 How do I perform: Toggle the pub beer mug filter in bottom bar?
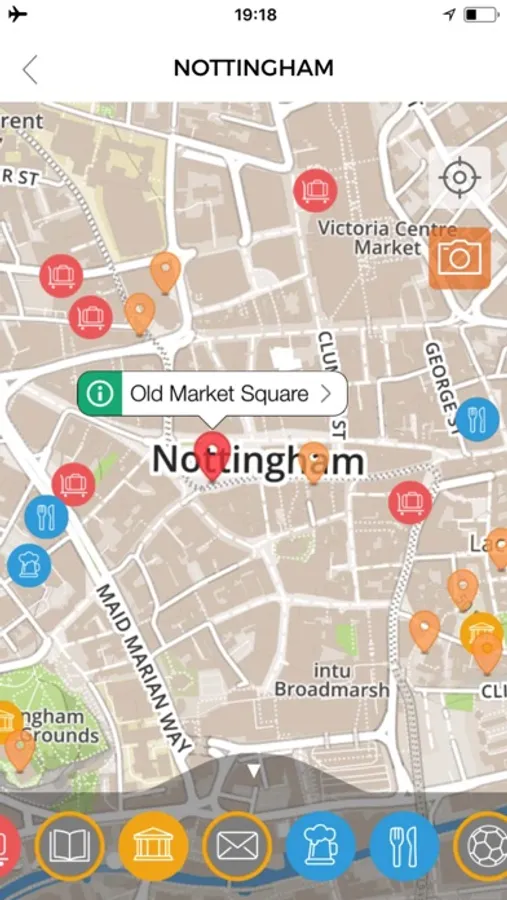321,846
